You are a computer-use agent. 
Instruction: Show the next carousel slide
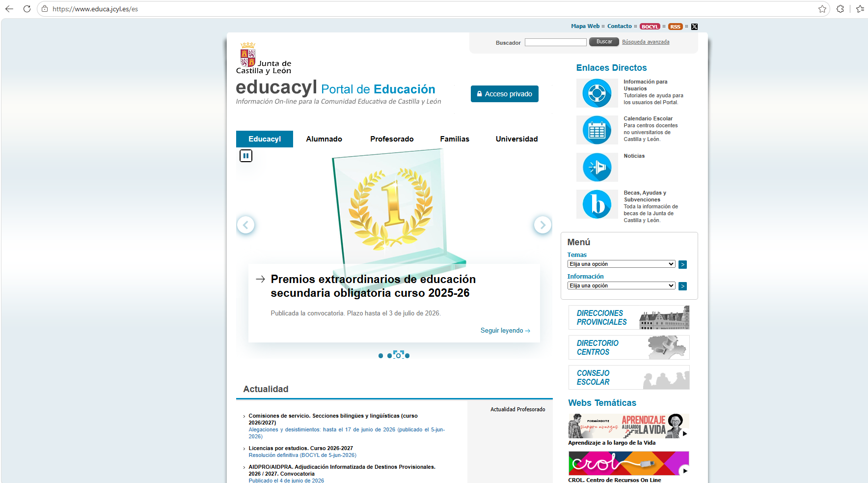pos(542,225)
